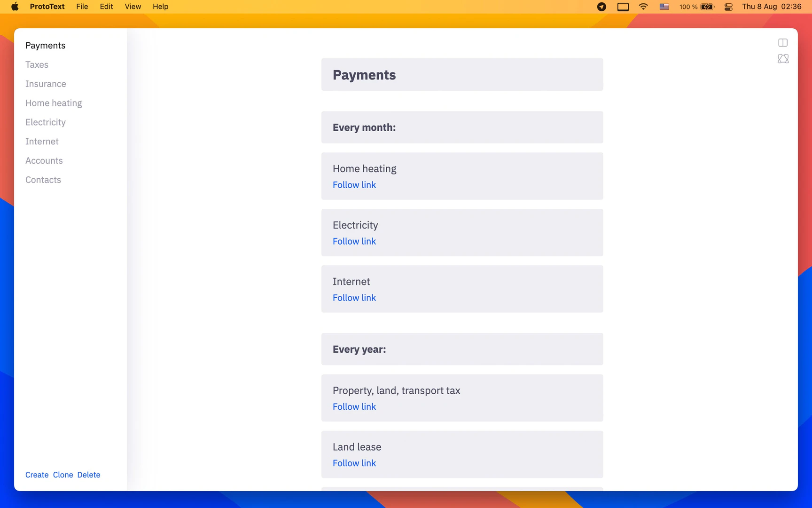Click the Create button
Viewport: 812px width, 508px height.
click(x=37, y=475)
